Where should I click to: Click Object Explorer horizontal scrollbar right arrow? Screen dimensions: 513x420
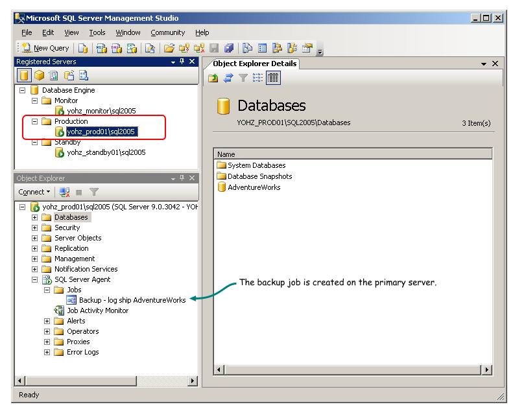pos(193,380)
